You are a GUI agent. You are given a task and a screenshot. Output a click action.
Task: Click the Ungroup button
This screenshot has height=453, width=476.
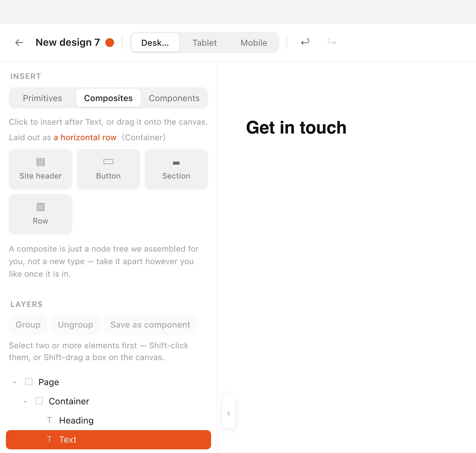(x=76, y=325)
